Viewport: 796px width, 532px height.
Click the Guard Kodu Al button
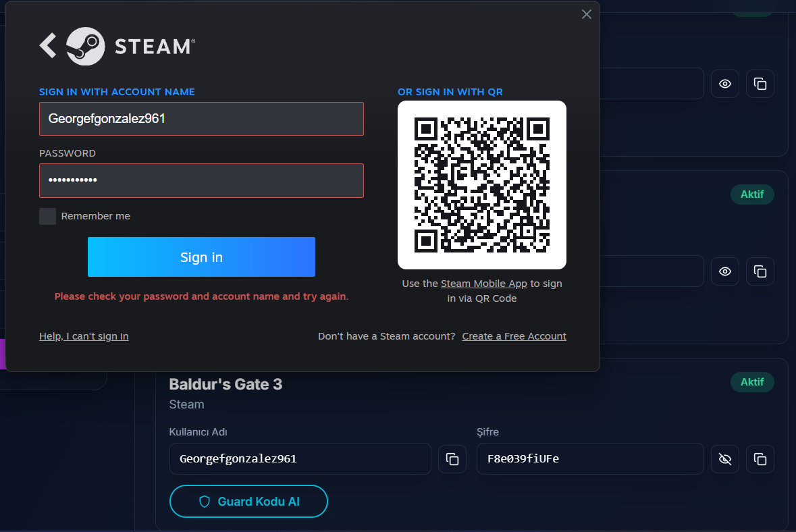click(x=248, y=502)
